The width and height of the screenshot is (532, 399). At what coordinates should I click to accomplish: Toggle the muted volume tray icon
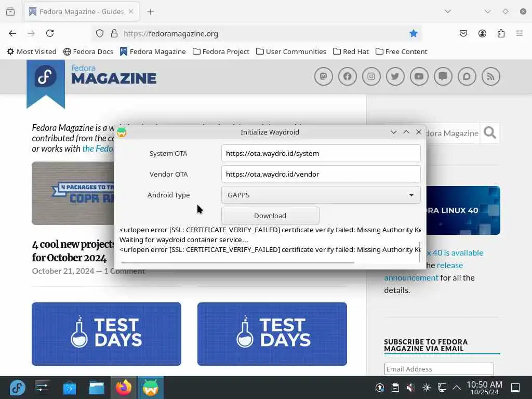(x=410, y=388)
